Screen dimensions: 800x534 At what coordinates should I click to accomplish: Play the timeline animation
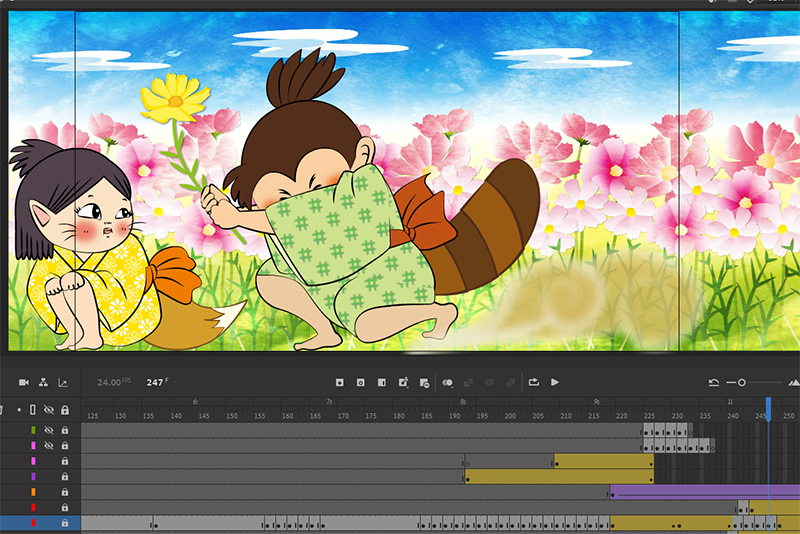(x=555, y=382)
